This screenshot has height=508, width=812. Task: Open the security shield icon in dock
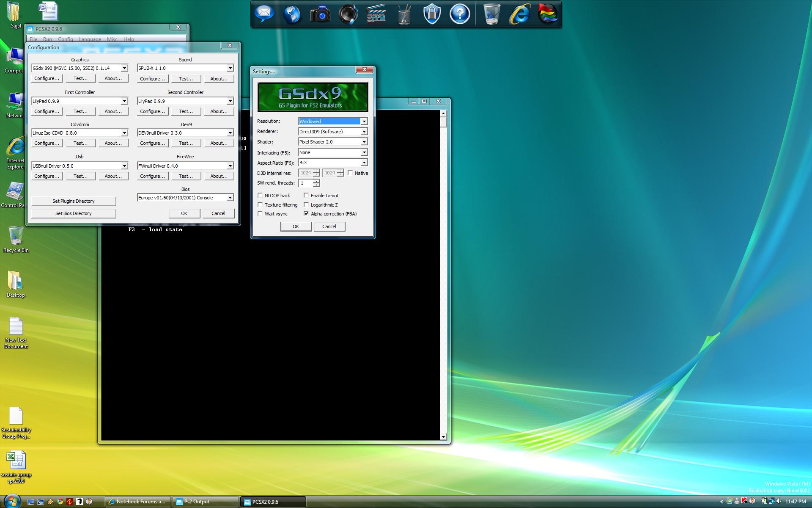[x=432, y=14]
